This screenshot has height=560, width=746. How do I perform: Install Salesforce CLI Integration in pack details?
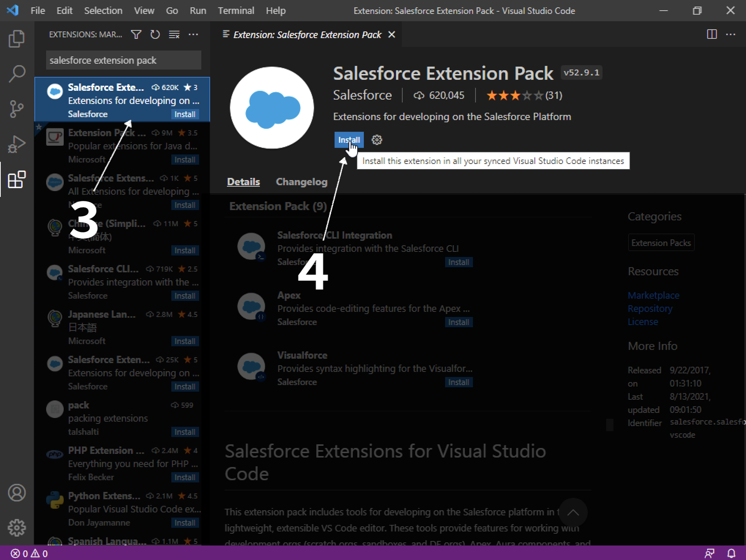(459, 262)
